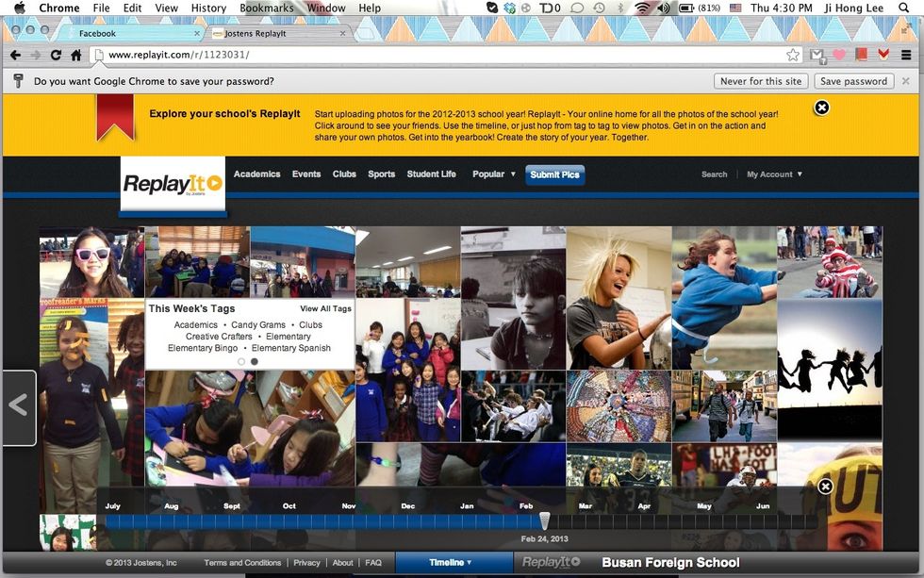The width and height of the screenshot is (924, 578).
Task: Dismiss the save password bar
Action: [906, 81]
